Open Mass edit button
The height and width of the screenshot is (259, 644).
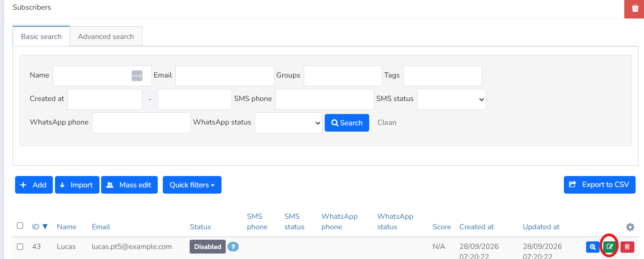coord(129,185)
